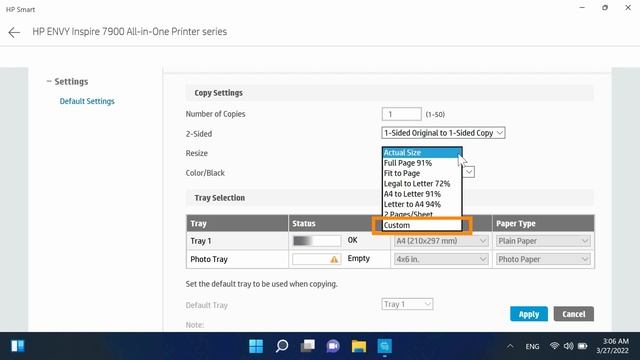Open Task View in taskbar
The height and width of the screenshot is (360, 640).
tap(307, 346)
